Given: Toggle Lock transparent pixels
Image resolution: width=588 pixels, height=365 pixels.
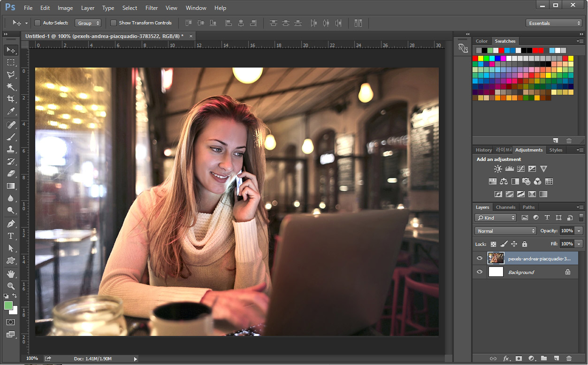Looking at the screenshot, I should [x=493, y=244].
